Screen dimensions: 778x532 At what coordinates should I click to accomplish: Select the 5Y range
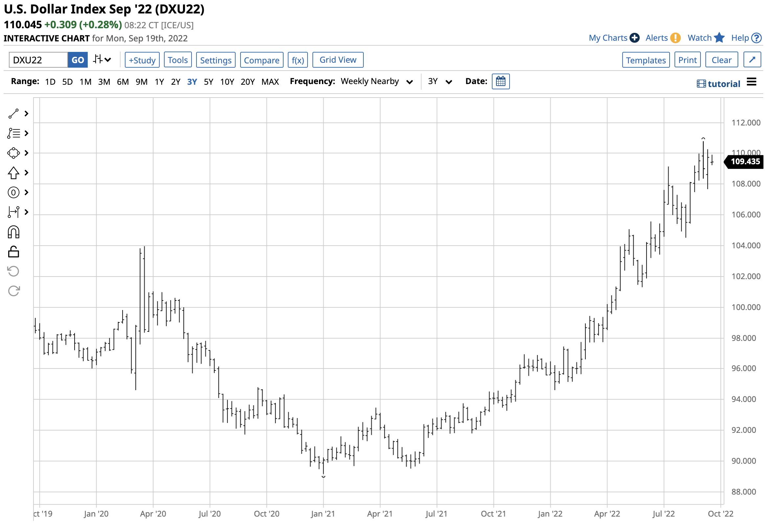pos(209,82)
